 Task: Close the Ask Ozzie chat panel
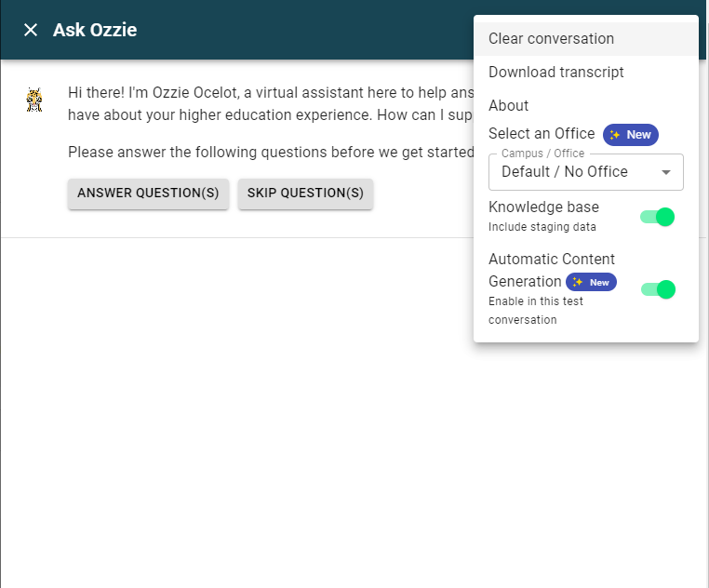[31, 30]
